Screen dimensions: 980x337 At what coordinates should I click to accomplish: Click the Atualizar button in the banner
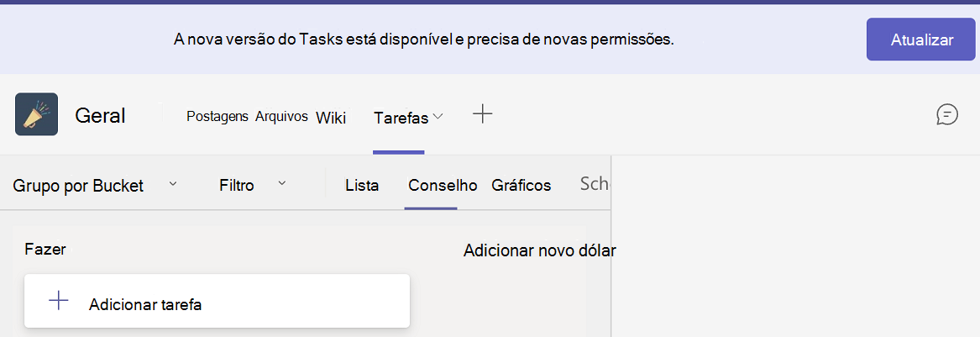pos(921,39)
